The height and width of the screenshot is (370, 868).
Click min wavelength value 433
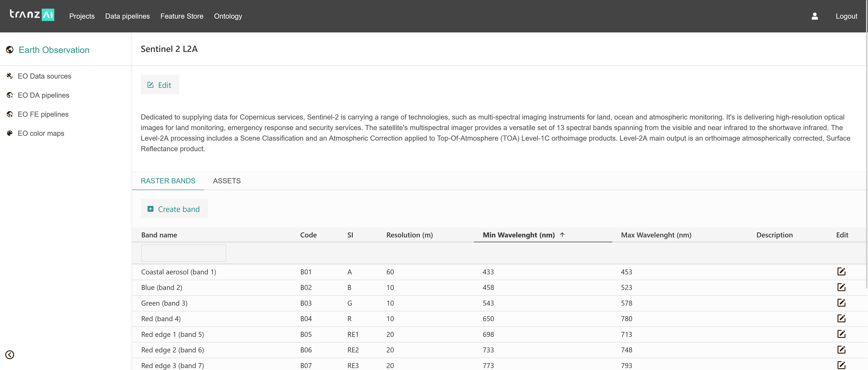(x=488, y=272)
